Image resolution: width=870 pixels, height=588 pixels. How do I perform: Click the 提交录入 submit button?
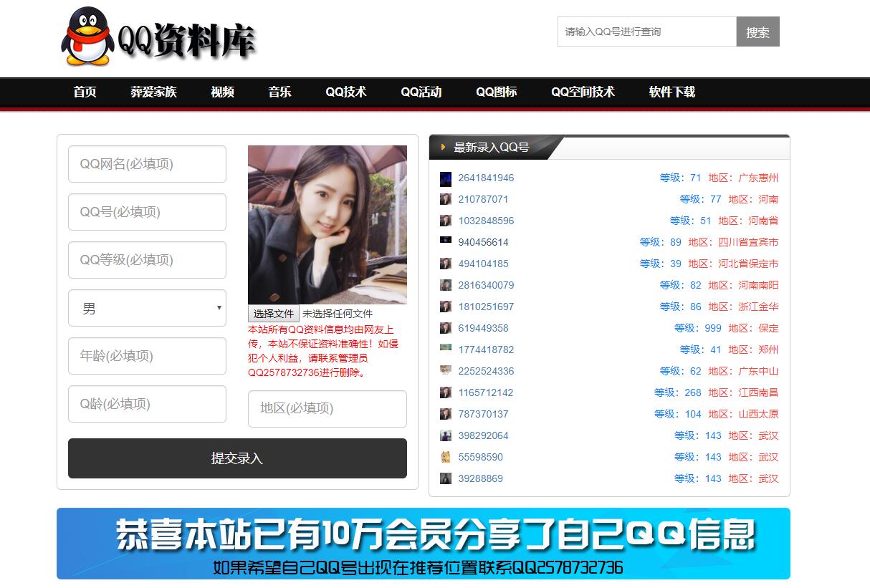(237, 458)
